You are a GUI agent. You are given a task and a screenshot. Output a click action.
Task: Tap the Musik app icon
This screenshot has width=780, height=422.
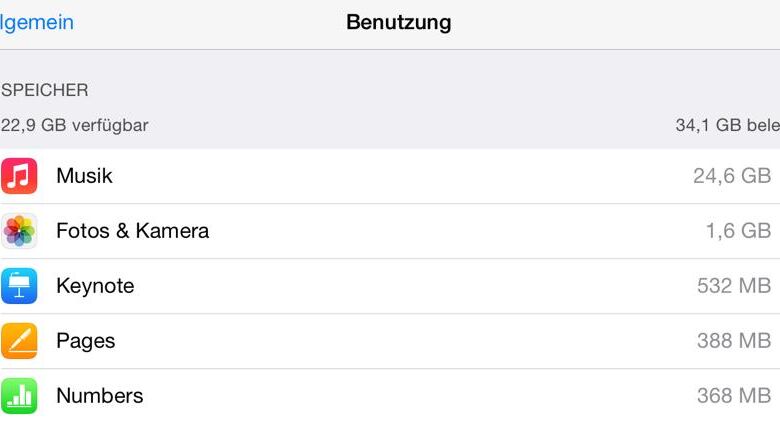click(19, 176)
